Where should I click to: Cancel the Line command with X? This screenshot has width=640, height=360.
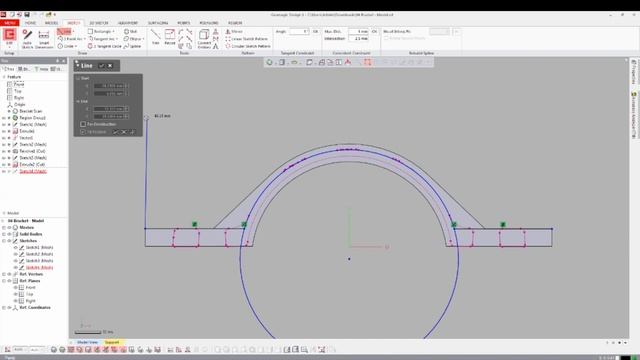click(x=110, y=66)
